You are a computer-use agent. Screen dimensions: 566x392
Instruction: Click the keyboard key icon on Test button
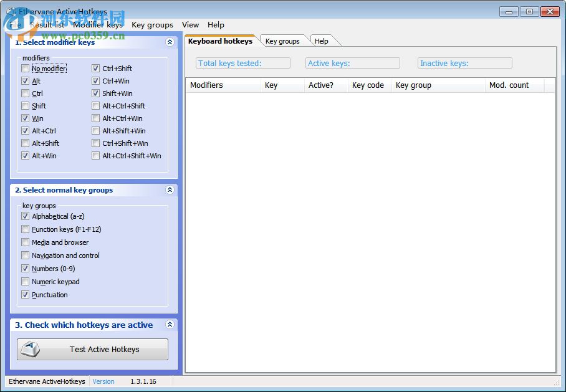pos(29,349)
